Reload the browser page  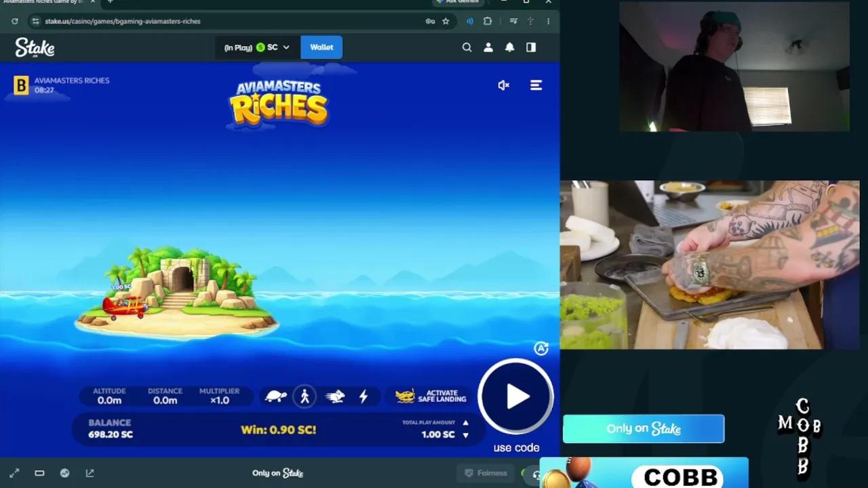tap(14, 21)
